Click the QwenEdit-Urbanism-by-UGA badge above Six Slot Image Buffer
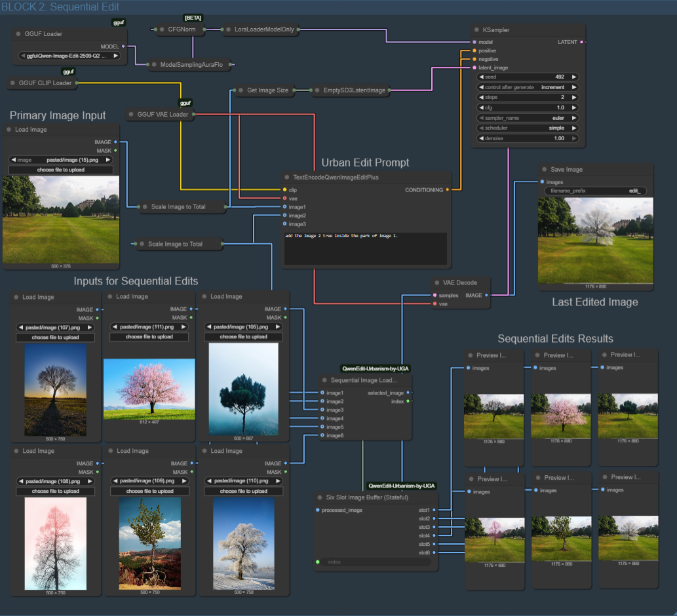The width and height of the screenshot is (677, 616). click(402, 486)
